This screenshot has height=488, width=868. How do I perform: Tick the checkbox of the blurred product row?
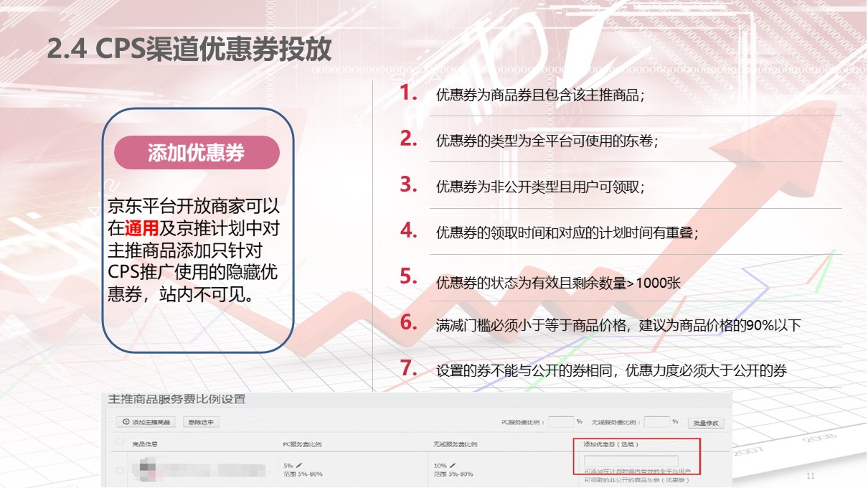pos(120,470)
